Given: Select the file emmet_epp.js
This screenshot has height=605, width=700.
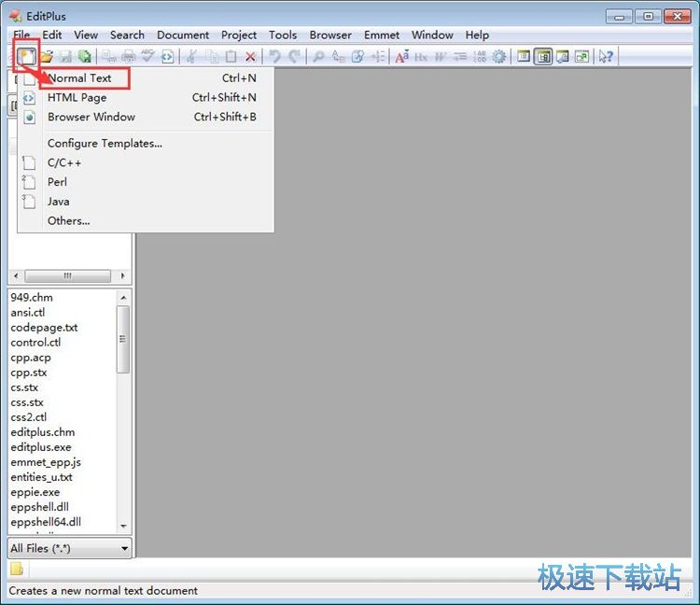Looking at the screenshot, I should 46,462.
